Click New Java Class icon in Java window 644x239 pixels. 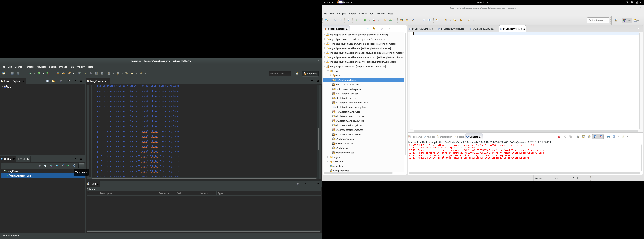(x=390, y=20)
